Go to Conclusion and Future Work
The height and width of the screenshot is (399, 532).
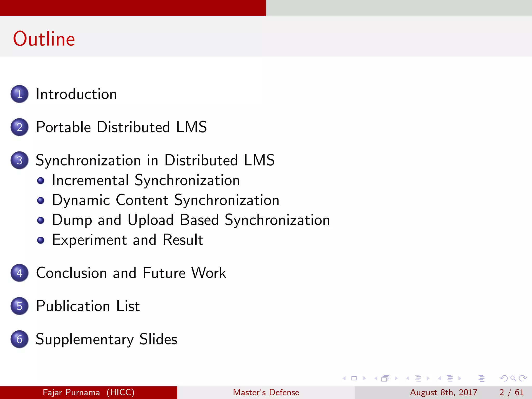[131, 273]
